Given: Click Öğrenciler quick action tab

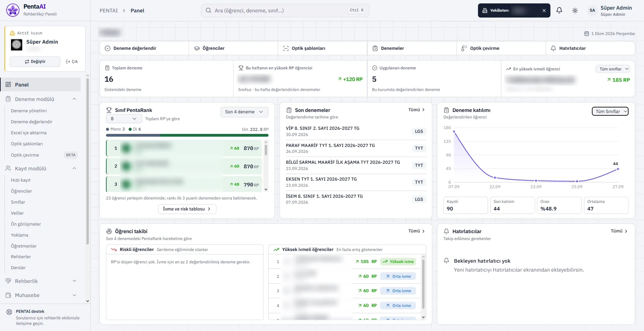Looking at the screenshot, I should [x=233, y=48].
